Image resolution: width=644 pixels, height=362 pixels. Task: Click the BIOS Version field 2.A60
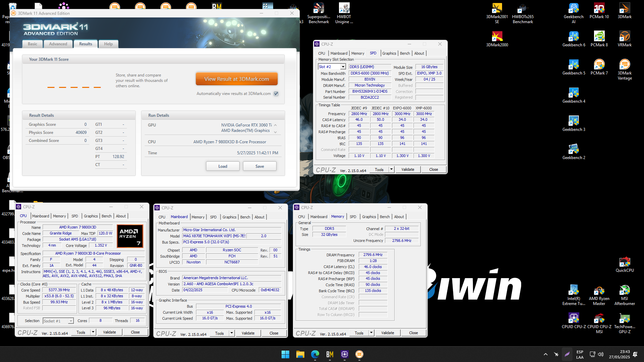[232, 284]
